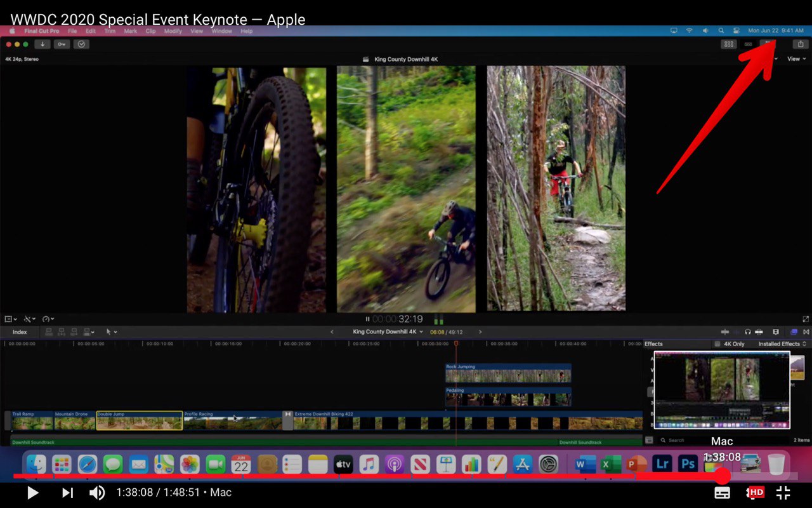
Task: Click the Share export icon
Action: 801,44
